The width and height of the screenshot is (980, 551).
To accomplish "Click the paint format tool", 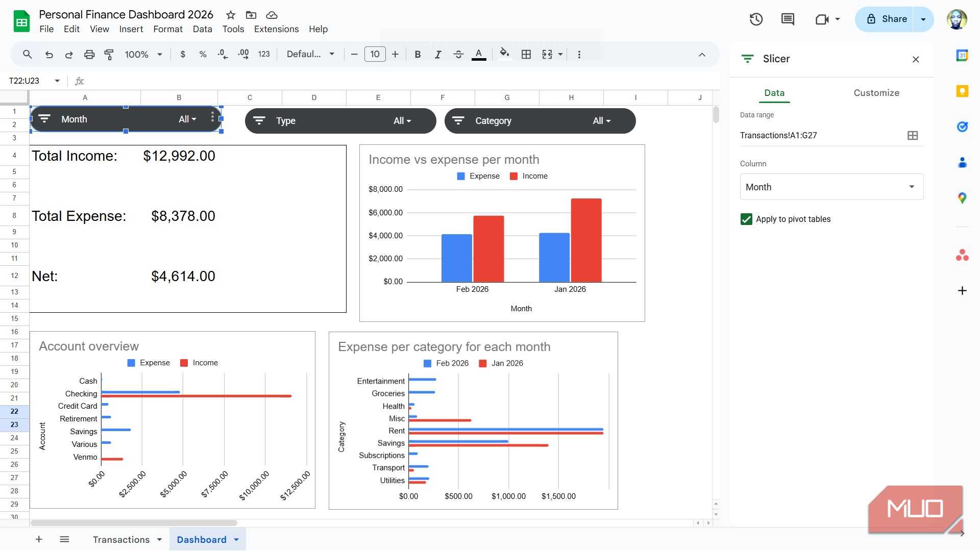I will (x=109, y=54).
